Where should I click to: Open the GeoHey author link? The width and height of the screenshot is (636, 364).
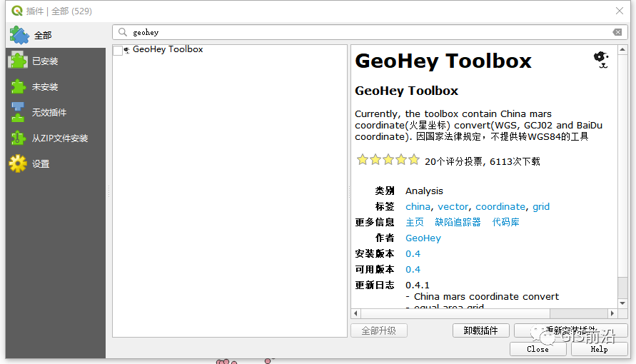click(x=423, y=238)
